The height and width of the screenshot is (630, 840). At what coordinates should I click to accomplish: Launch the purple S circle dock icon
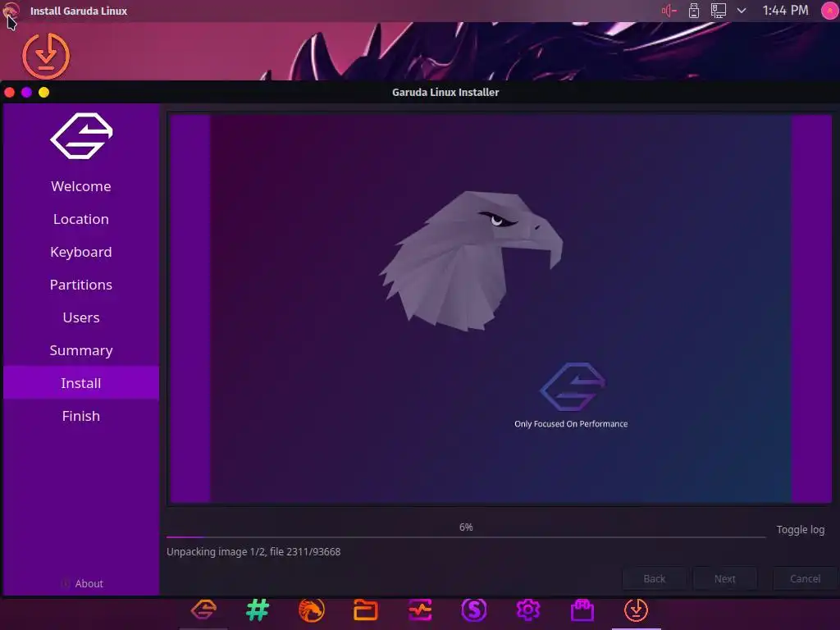tap(474, 609)
